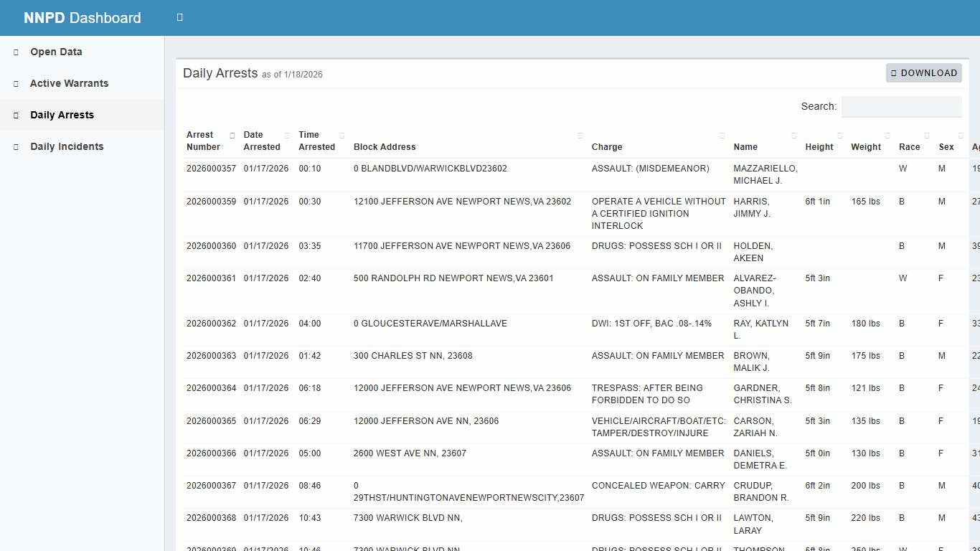Toggle sorting on the Height column

(x=839, y=135)
